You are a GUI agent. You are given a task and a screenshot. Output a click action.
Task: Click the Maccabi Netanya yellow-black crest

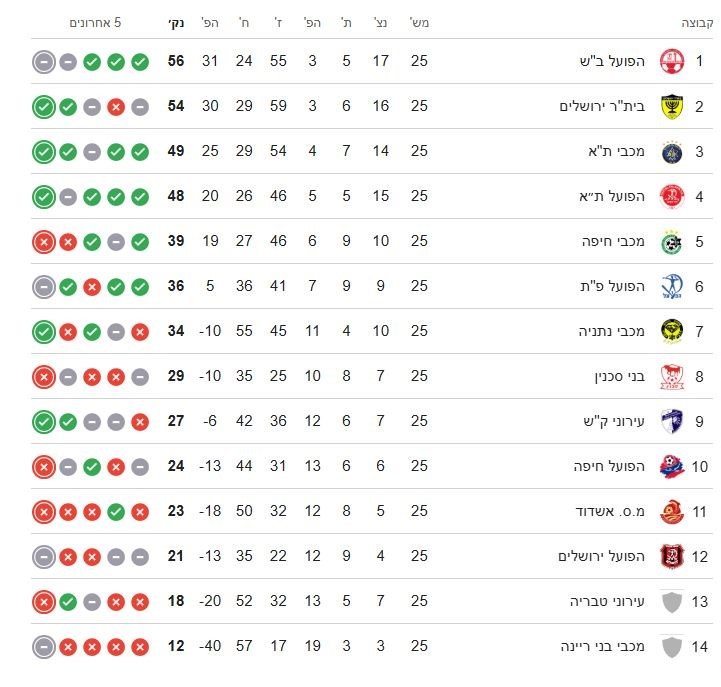coord(671,332)
